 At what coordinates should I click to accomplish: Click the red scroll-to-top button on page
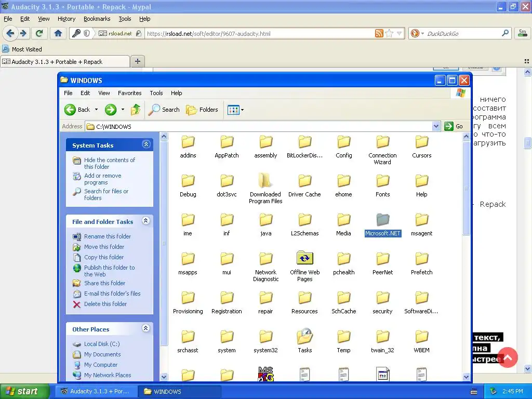tap(508, 357)
